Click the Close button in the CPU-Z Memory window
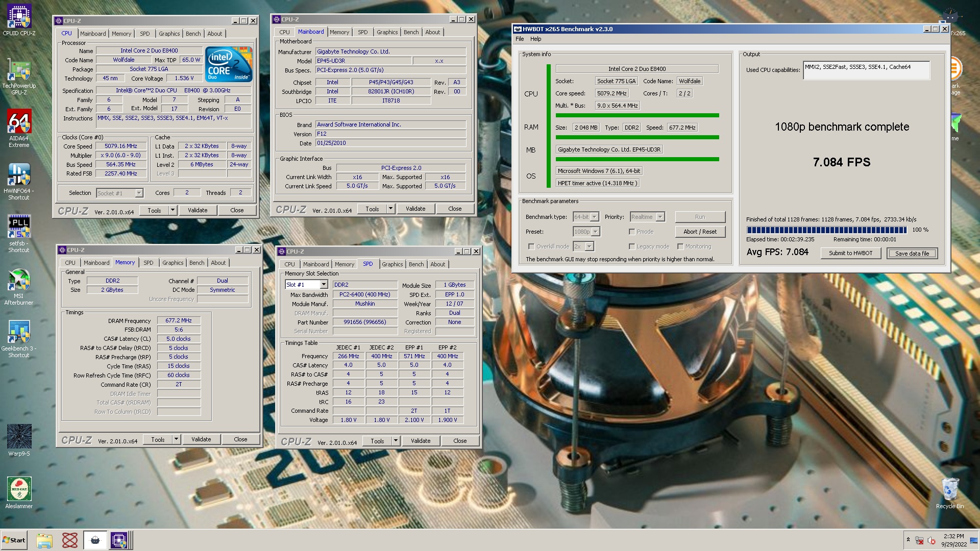The height and width of the screenshot is (551, 980). pos(240,439)
